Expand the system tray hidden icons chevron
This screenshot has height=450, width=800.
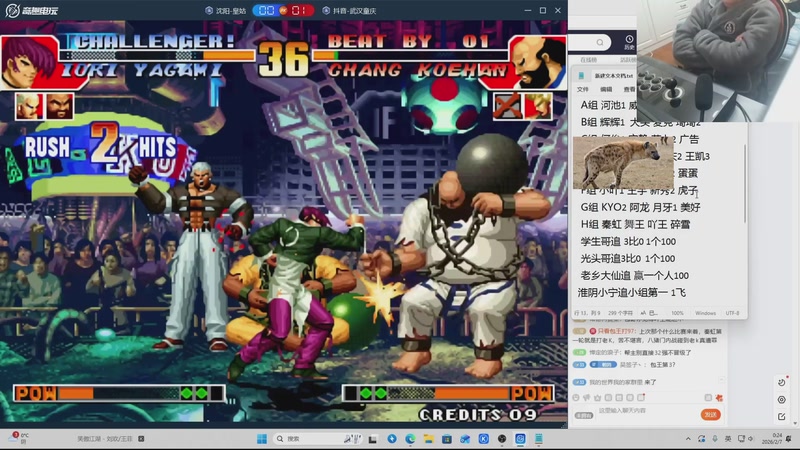pos(688,439)
